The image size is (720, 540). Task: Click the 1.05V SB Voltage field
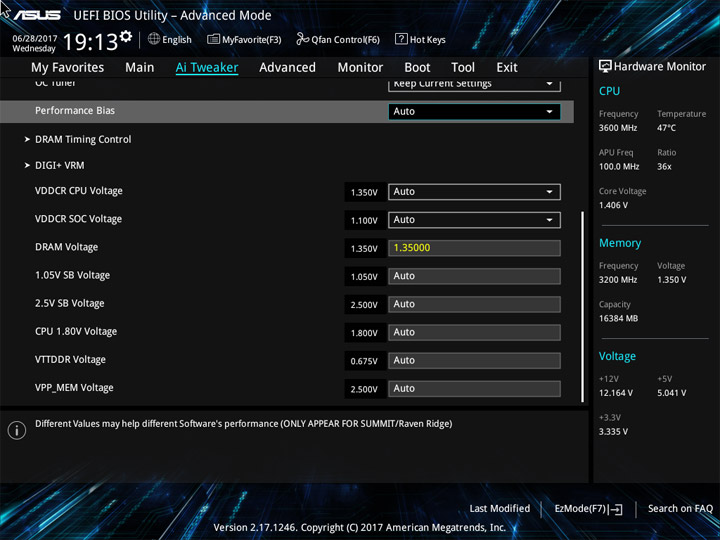click(x=474, y=276)
